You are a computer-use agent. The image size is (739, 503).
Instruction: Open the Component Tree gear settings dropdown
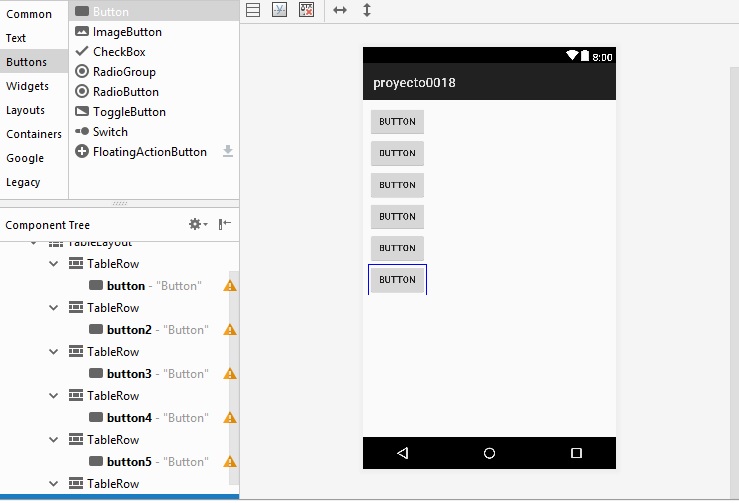198,225
